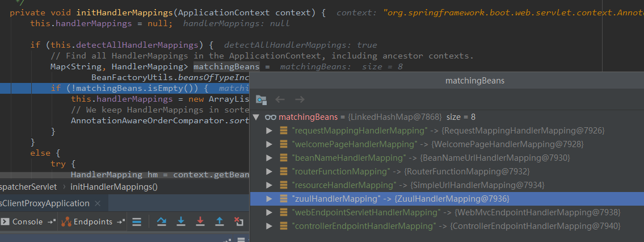Viewport: 644px width, 242px height.
Task: Click the Step Over debugger icon
Action: coord(162,222)
